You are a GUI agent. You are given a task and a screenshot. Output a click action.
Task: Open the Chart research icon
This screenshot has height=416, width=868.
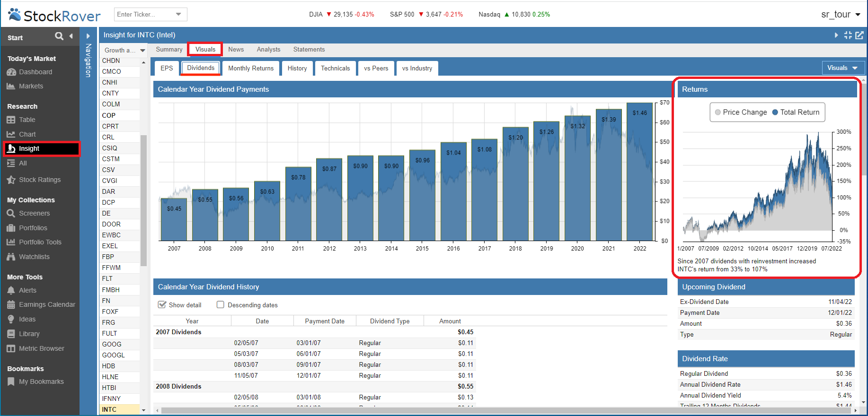coord(11,134)
